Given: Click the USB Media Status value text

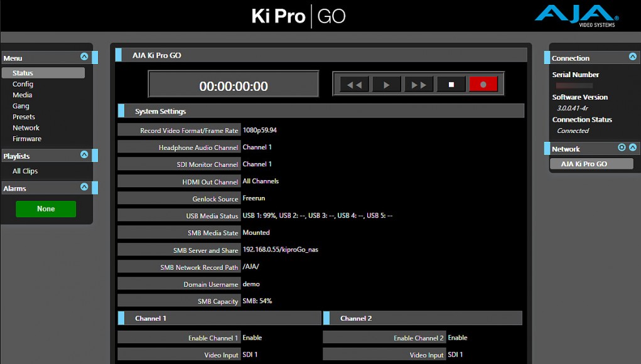Looking at the screenshot, I should click(x=318, y=215).
